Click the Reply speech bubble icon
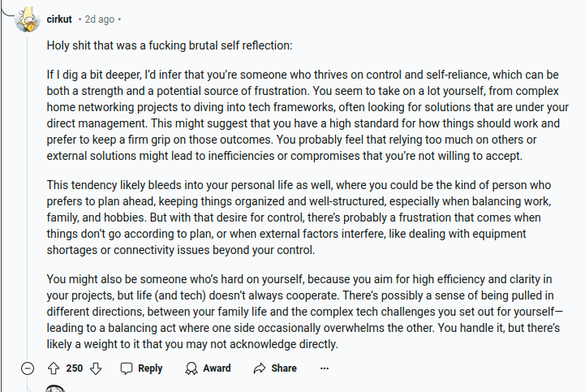585x392 pixels. click(127, 368)
